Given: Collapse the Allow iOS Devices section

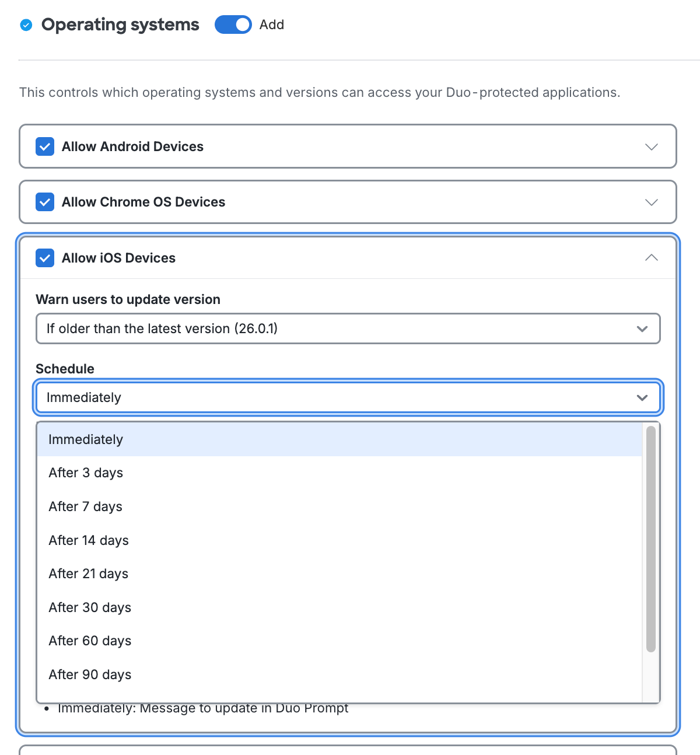Looking at the screenshot, I should tap(652, 257).
